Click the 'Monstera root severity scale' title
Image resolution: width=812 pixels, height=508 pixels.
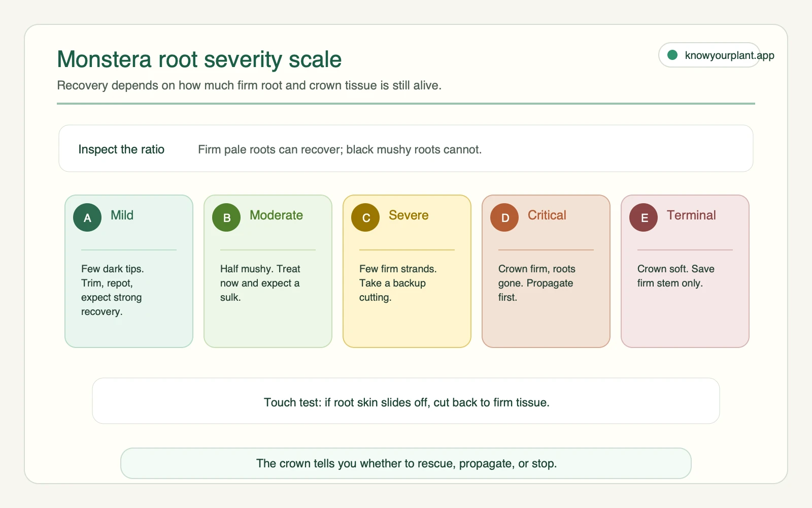(199, 59)
